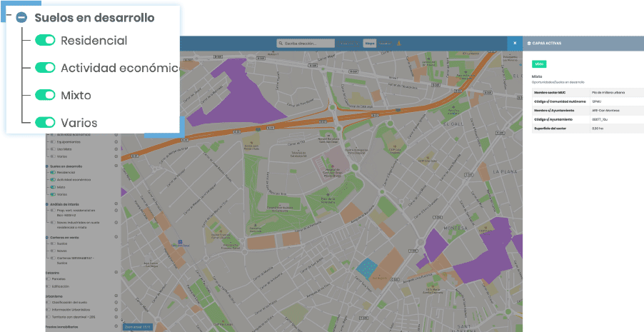This screenshot has height=332, width=644.
Task: Enable Territorio con desnivel >20% layer
Action: click(x=49, y=317)
